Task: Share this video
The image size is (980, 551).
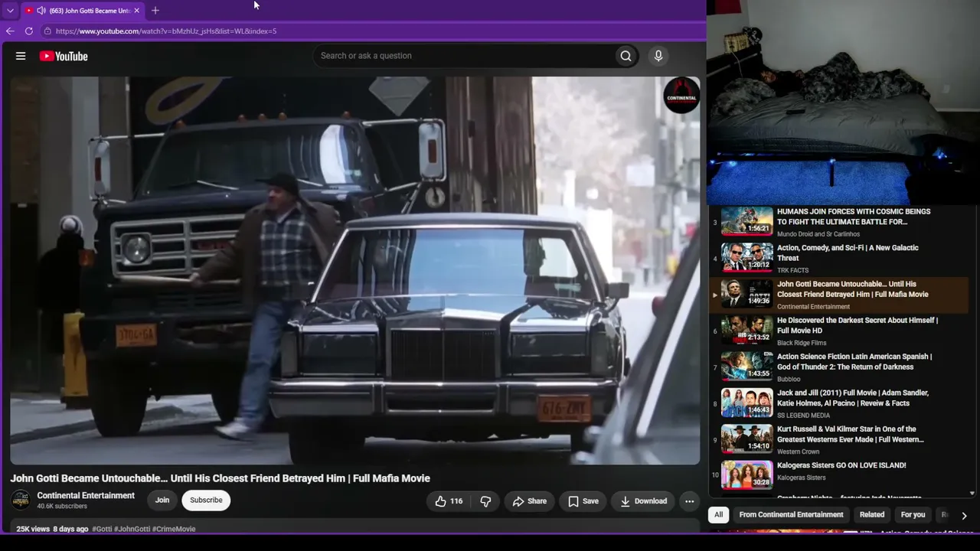Action: click(x=529, y=501)
